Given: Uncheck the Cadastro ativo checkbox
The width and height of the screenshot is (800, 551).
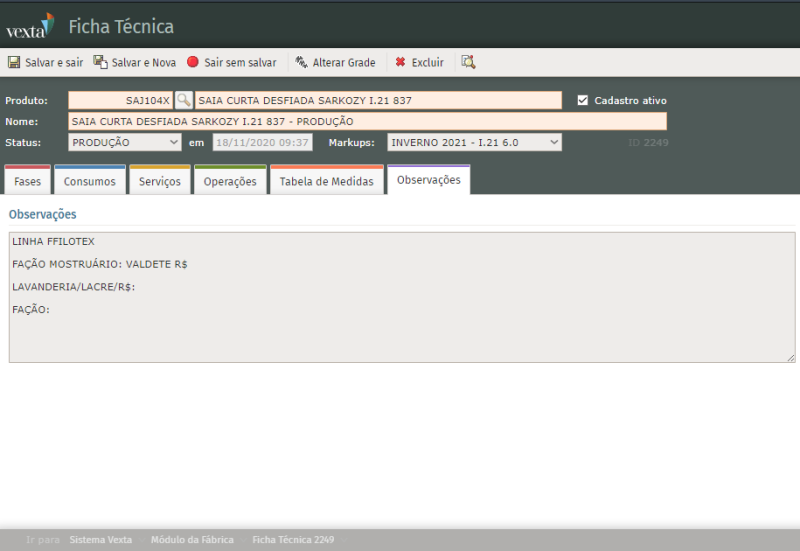Looking at the screenshot, I should click(x=583, y=100).
